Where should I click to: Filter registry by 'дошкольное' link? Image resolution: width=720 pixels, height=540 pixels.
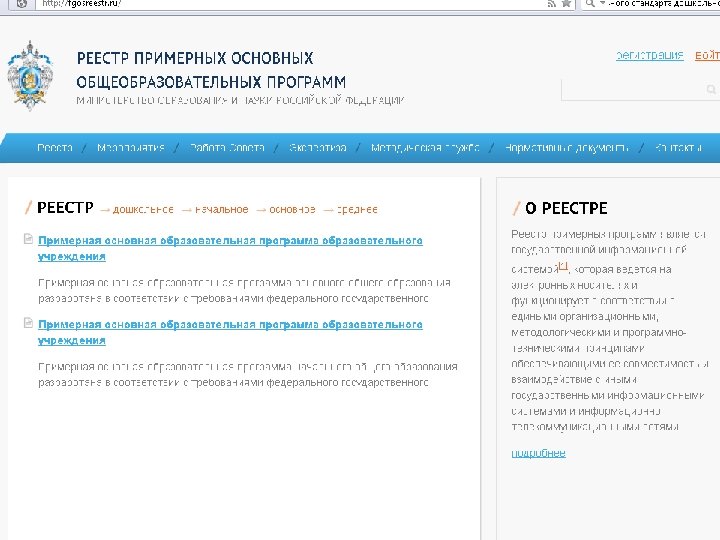(x=143, y=210)
